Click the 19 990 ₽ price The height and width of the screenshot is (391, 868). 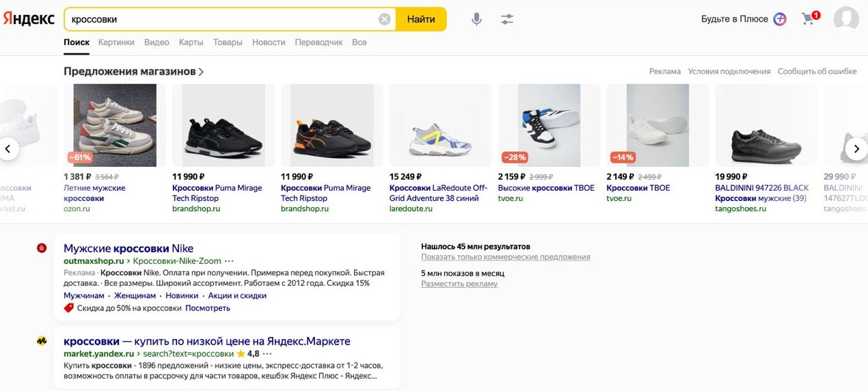click(x=731, y=176)
